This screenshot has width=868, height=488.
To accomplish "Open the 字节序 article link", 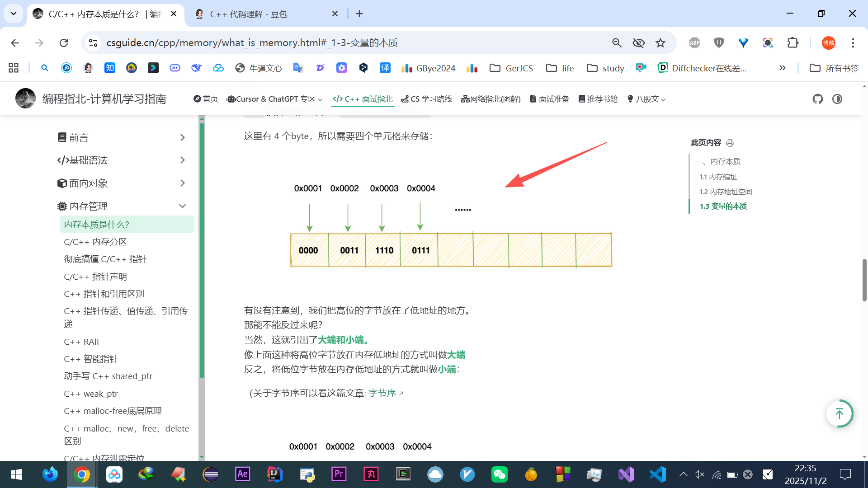I will [x=382, y=393].
